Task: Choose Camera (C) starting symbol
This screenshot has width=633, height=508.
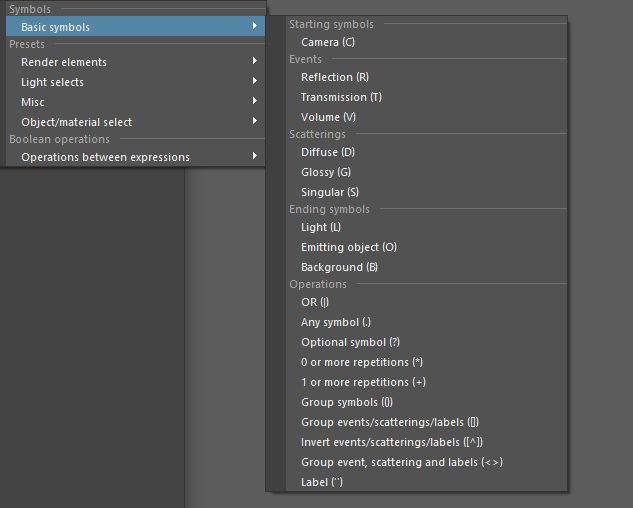Action: [x=426, y=42]
